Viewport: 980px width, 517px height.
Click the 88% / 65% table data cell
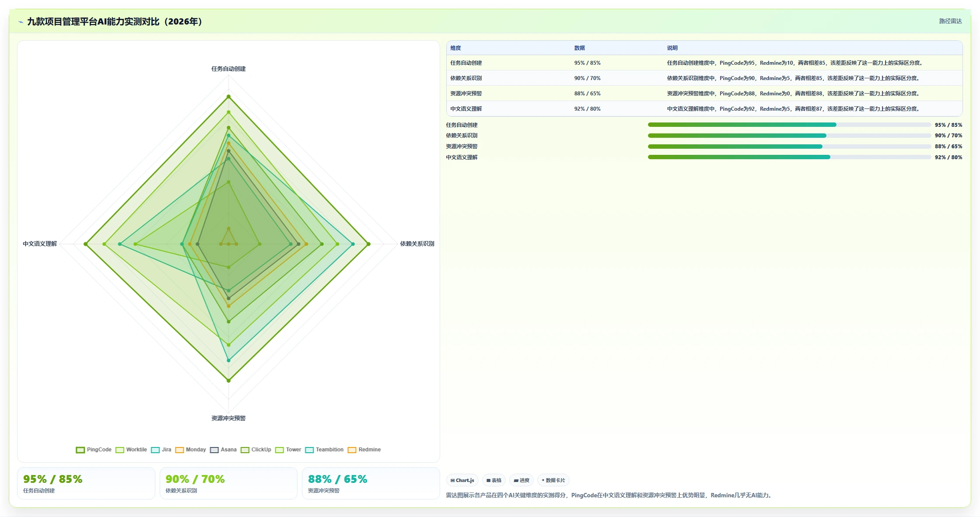tap(587, 94)
